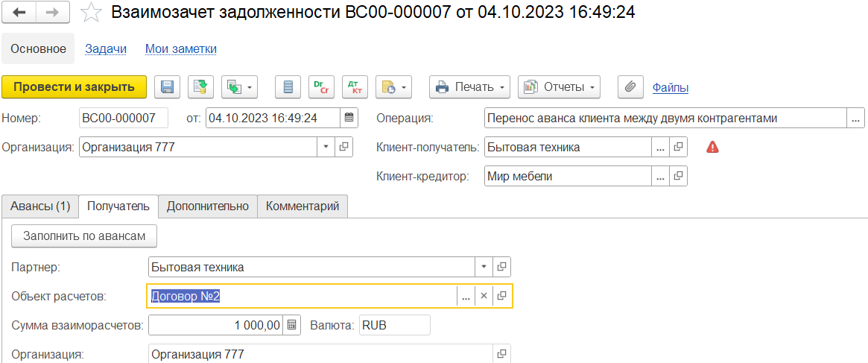868x363 pixels.
Task: Open calendar picker next to date
Action: click(349, 118)
